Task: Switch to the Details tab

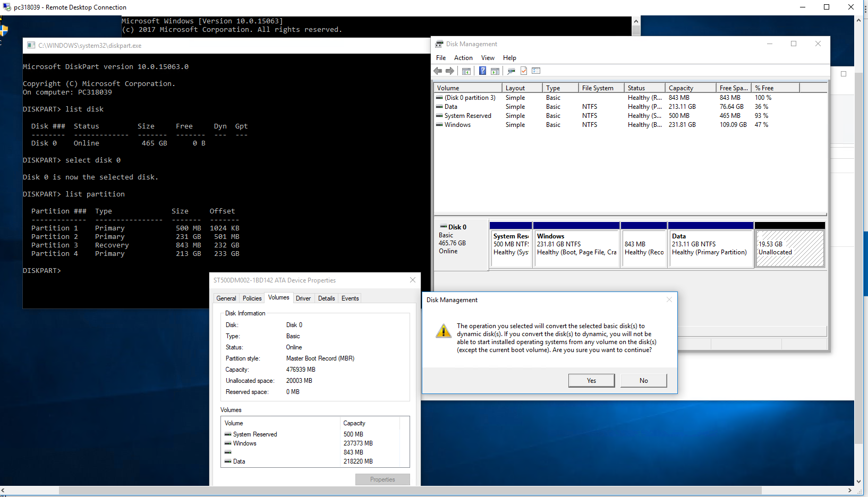Action: coord(326,298)
